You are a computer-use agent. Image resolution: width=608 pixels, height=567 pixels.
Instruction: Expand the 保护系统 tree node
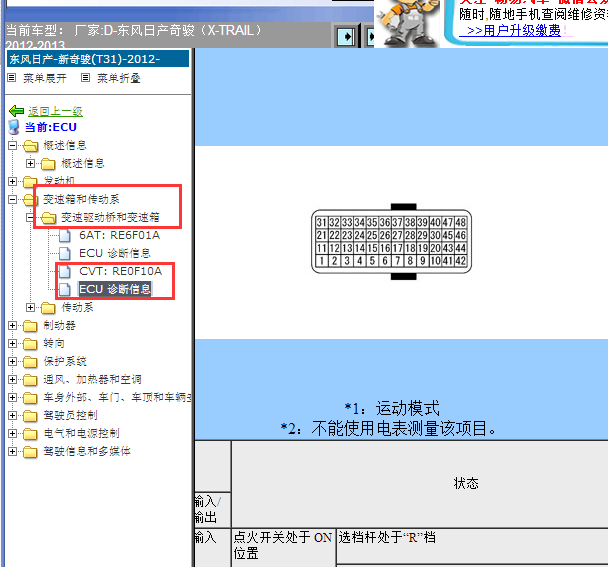[x=12, y=361]
